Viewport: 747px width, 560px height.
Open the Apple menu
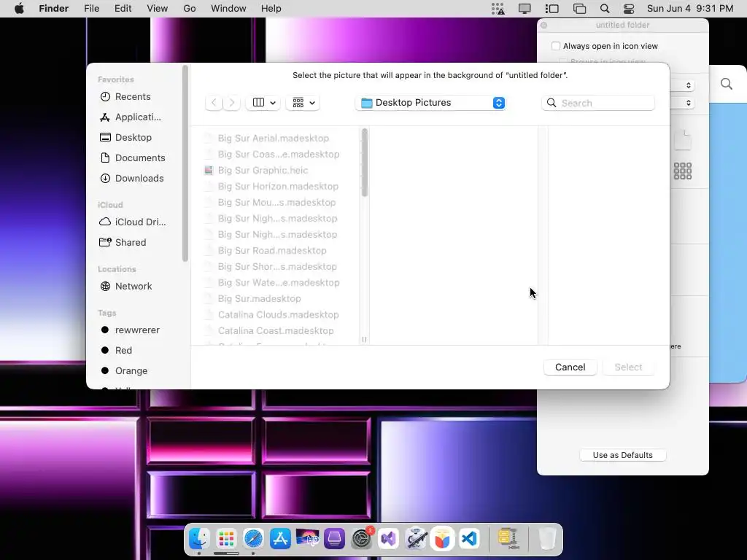19,9
